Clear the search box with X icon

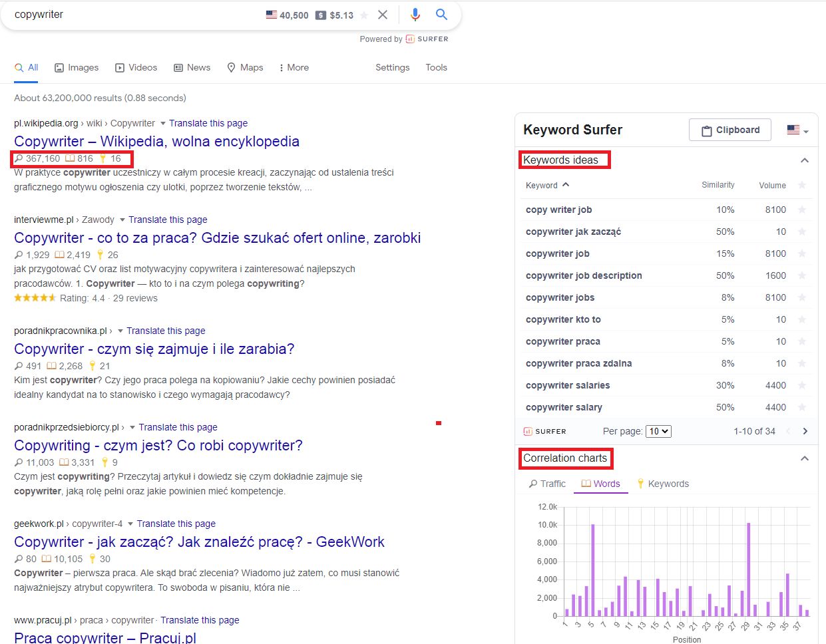(x=383, y=15)
